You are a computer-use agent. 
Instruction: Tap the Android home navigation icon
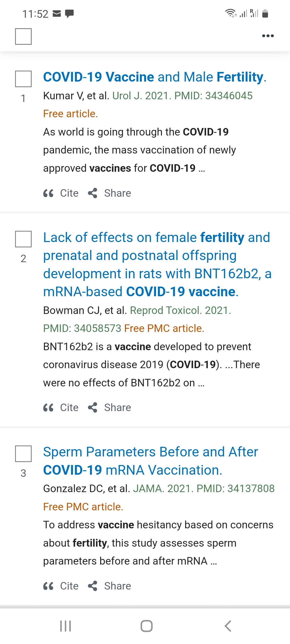[x=147, y=626]
